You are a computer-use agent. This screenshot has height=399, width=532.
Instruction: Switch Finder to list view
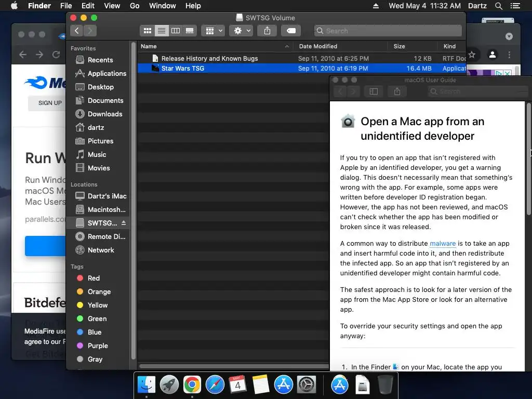[x=162, y=31]
